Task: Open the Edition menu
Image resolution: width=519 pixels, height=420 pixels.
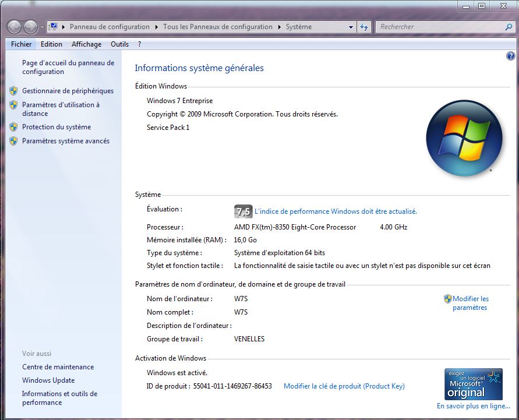Action: 51,44
